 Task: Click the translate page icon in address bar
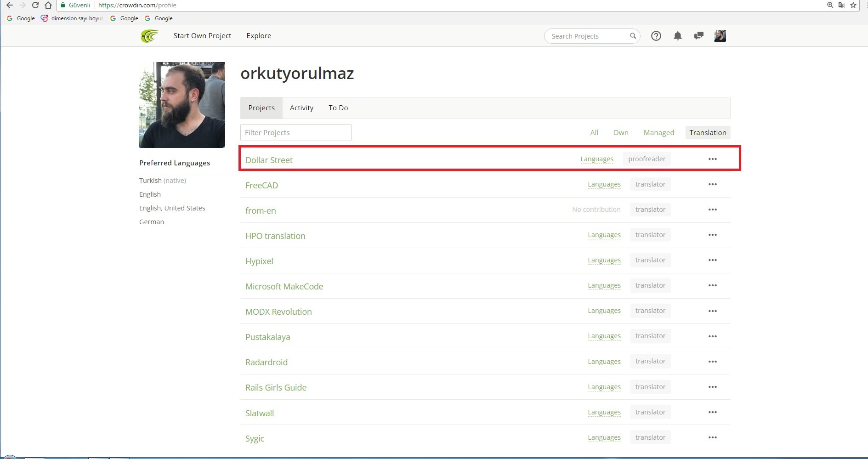842,6
